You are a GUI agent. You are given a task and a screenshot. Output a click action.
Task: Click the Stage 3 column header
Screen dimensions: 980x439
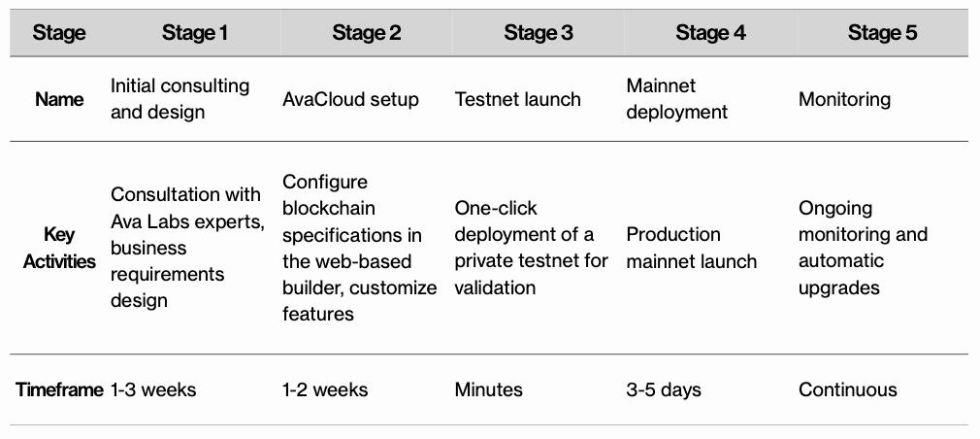[x=539, y=33]
